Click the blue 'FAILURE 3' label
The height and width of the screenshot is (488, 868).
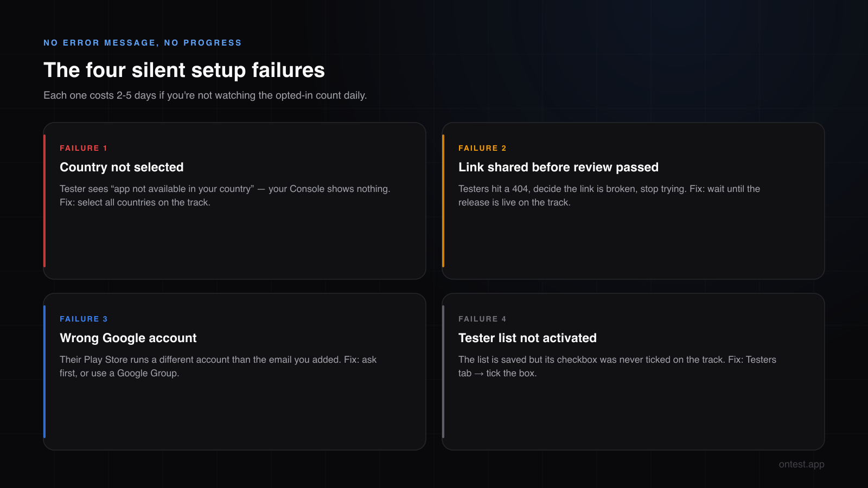(x=84, y=319)
